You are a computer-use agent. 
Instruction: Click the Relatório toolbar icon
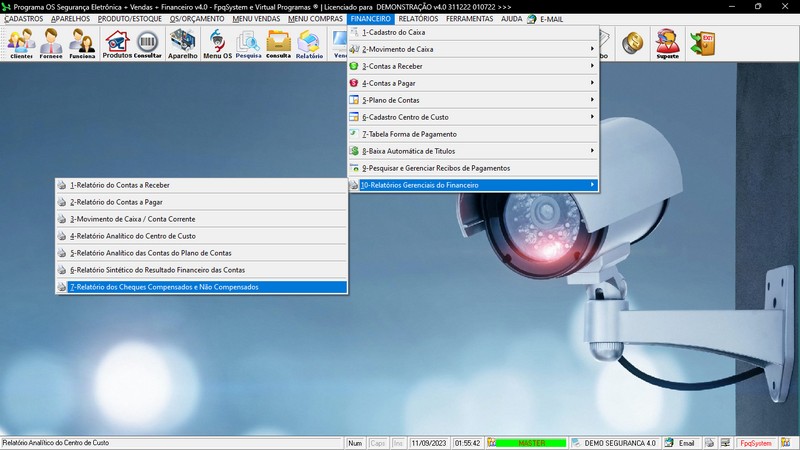click(x=309, y=43)
